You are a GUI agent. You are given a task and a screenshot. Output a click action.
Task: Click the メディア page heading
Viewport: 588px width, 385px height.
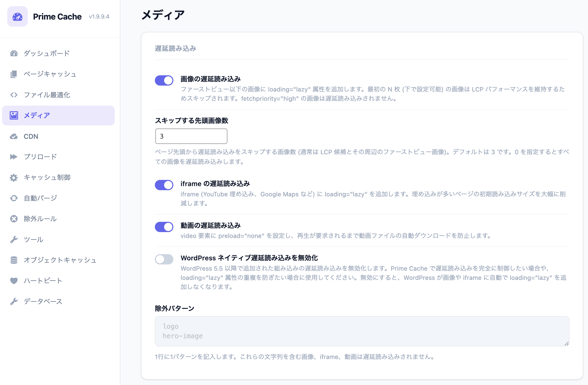[x=163, y=15]
